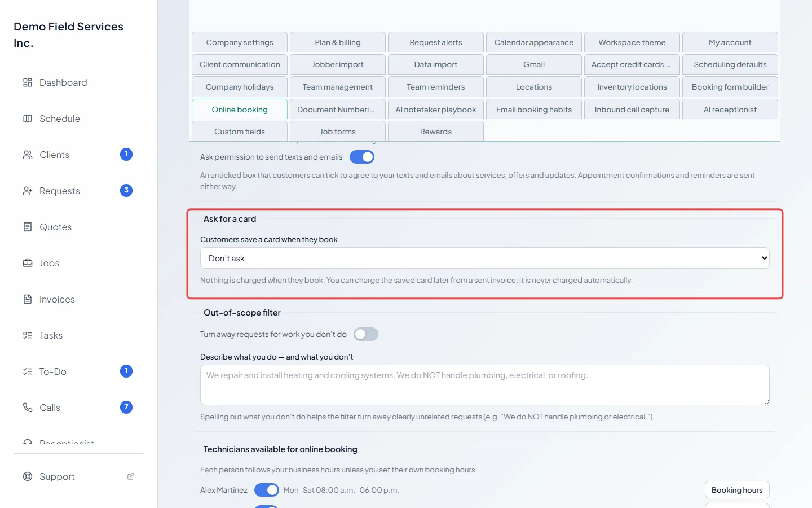The height and width of the screenshot is (508, 812).
Task: Click the describe-what-you-do text area
Action: tap(485, 385)
